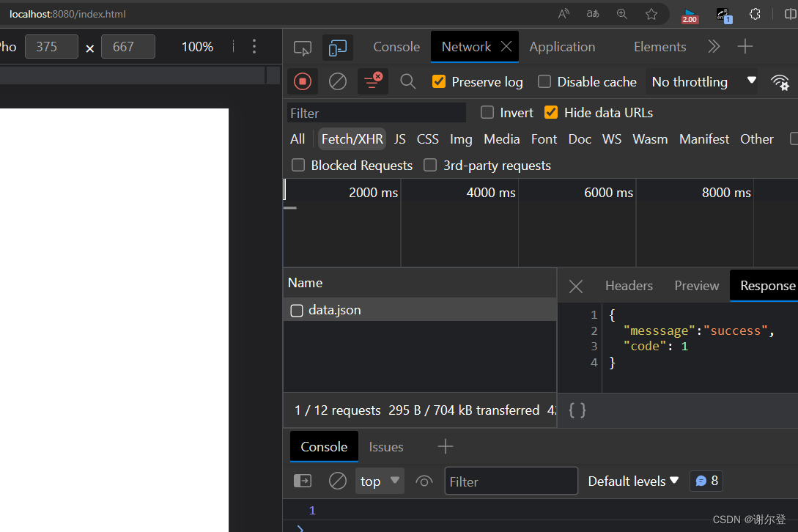Screen dimensions: 798x532
Task: Filter requests by Doc
Action: [x=580, y=139]
